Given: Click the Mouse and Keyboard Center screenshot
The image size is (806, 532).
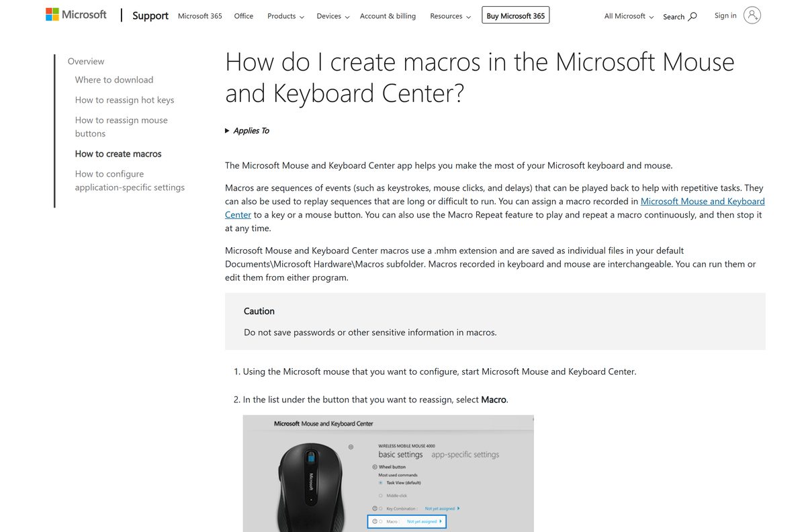Looking at the screenshot, I should click(x=388, y=473).
